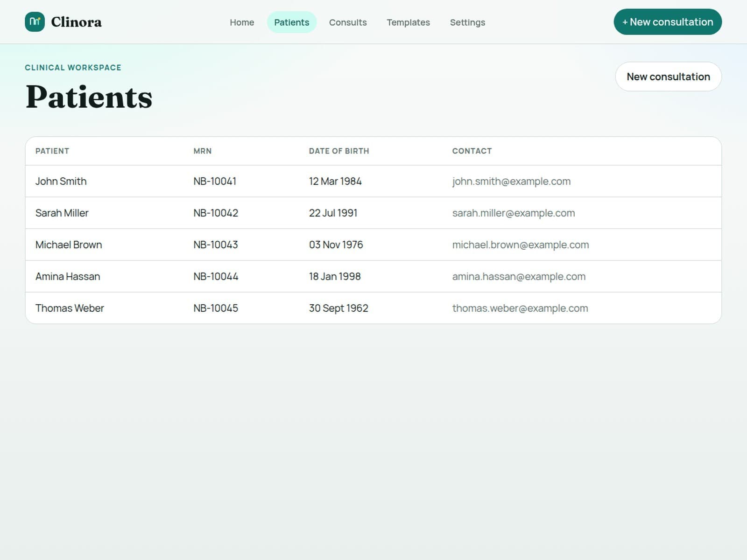This screenshot has width=747, height=560.
Task: Click the Clinora brand name
Action: click(76, 22)
